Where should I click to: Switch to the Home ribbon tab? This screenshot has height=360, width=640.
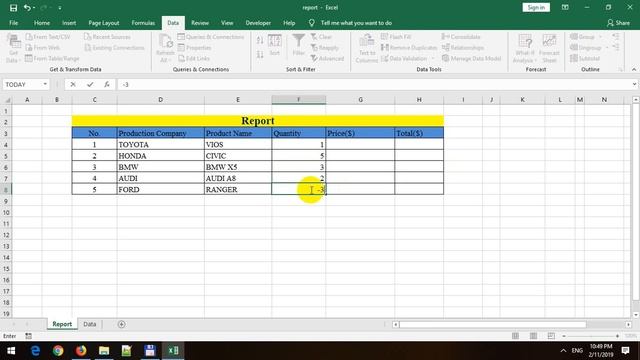42,23
